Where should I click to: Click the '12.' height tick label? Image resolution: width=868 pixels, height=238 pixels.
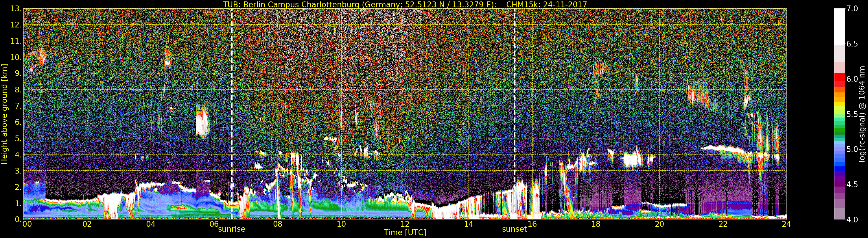(16, 25)
